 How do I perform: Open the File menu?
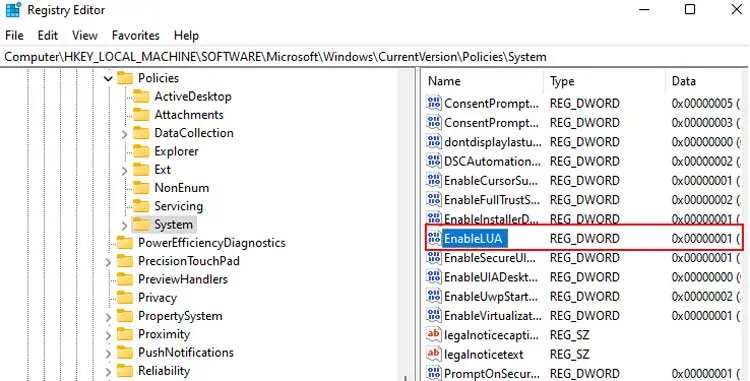14,35
